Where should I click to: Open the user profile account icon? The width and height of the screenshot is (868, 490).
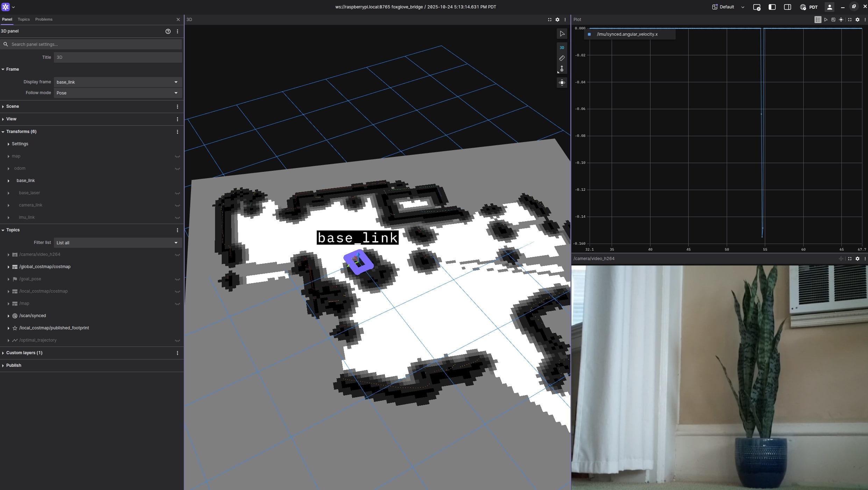(830, 7)
